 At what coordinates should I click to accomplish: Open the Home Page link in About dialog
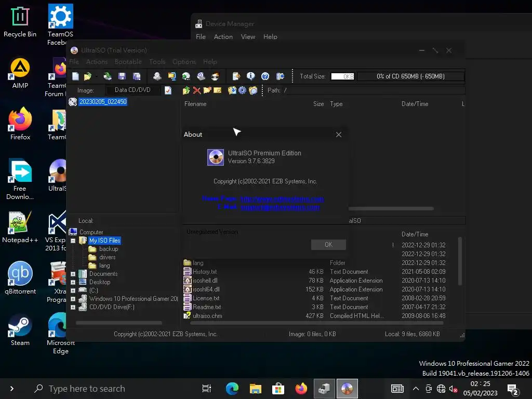tap(282, 199)
